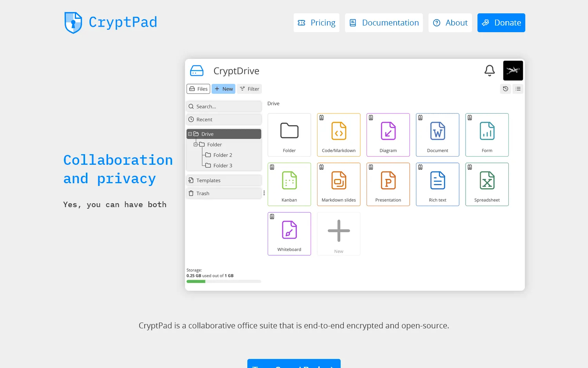The width and height of the screenshot is (588, 368).
Task: Open the Presentation tile
Action: coord(388,184)
